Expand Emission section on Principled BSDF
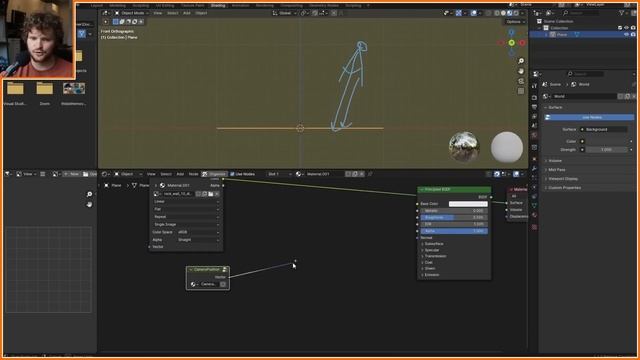The image size is (640, 360). (x=431, y=275)
